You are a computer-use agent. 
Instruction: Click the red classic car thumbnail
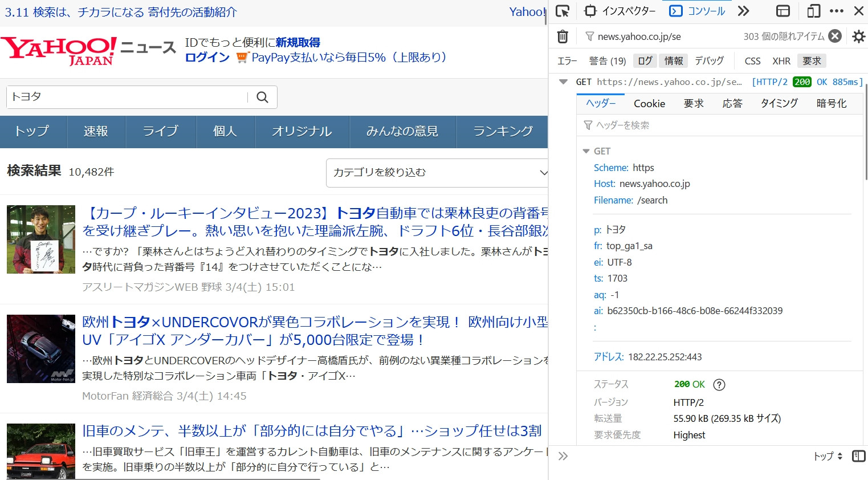41,451
